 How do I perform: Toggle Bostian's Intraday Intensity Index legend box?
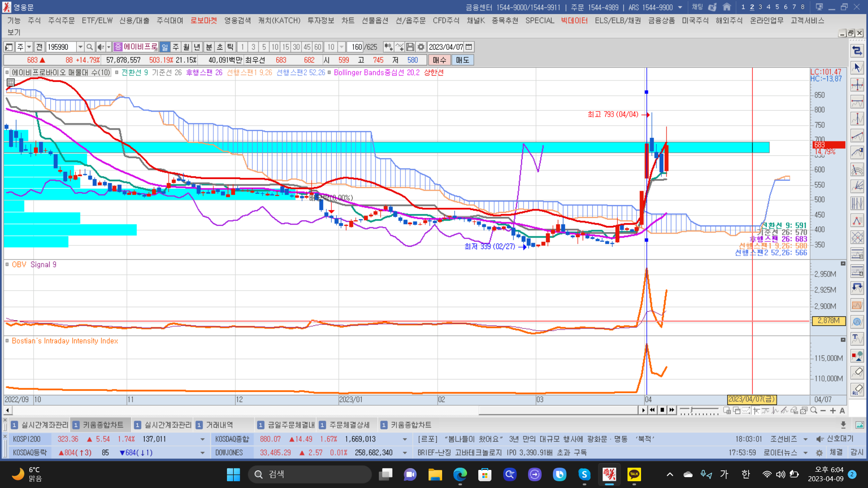point(7,341)
